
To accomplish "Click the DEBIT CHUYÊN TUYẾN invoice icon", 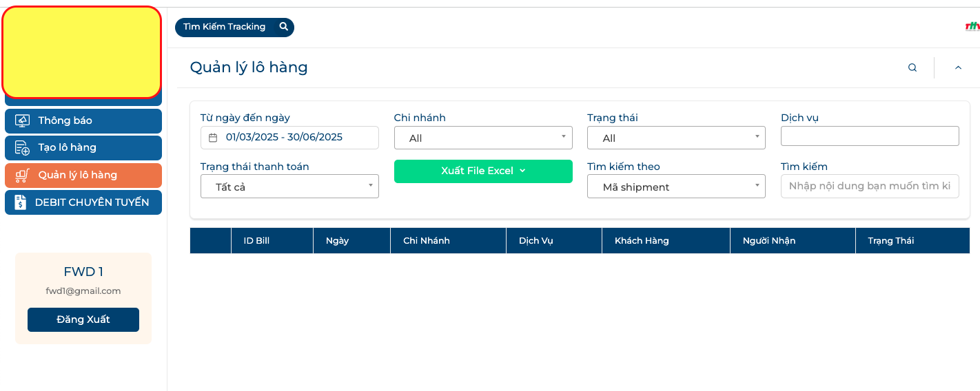I will coord(21,202).
